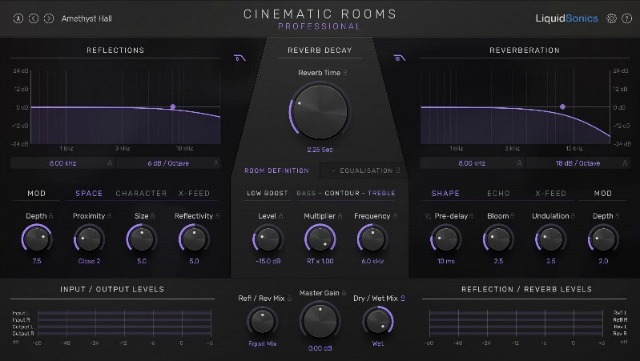Click the Reverb Time knob
Screen dimensions: 640x361
click(320, 111)
